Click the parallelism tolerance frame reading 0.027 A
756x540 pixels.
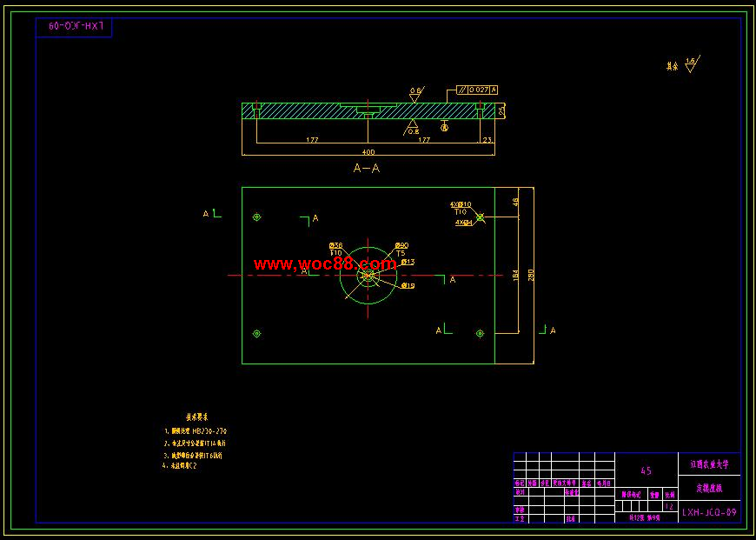[x=477, y=90]
